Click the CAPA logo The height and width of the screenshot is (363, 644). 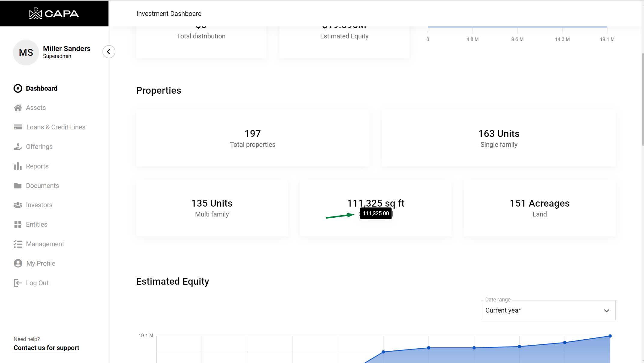[54, 14]
